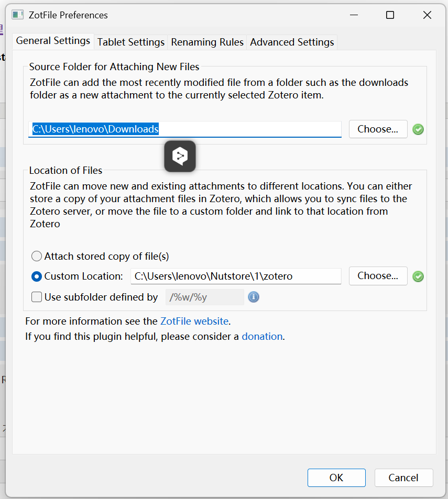448x499 pixels.
Task: Click the source folder path field
Action: [x=184, y=129]
